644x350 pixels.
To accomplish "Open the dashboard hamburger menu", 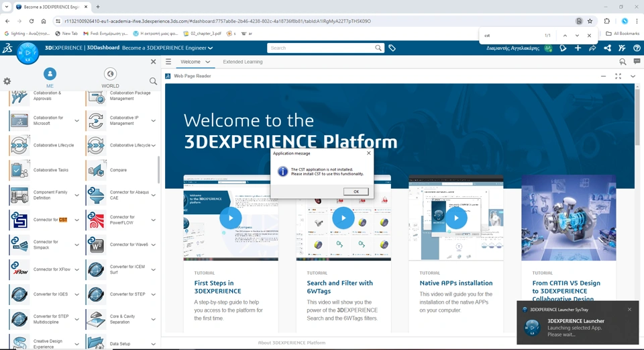I will pyautogui.click(x=168, y=62).
